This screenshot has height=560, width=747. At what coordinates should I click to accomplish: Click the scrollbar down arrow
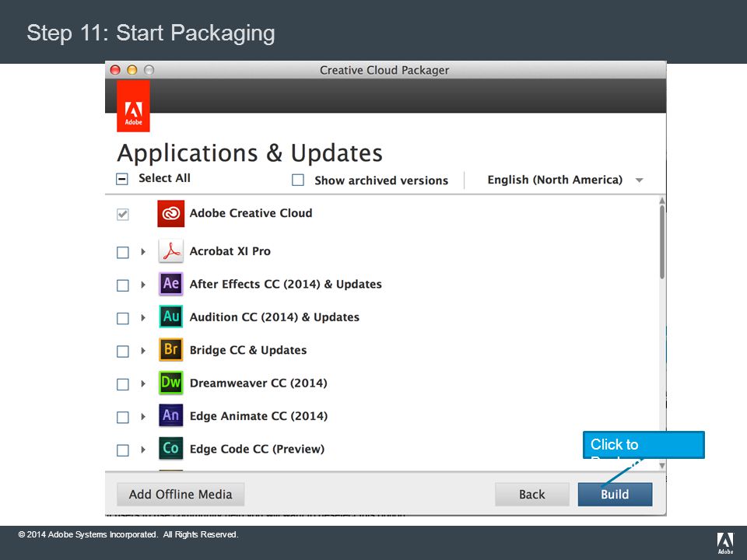click(661, 466)
